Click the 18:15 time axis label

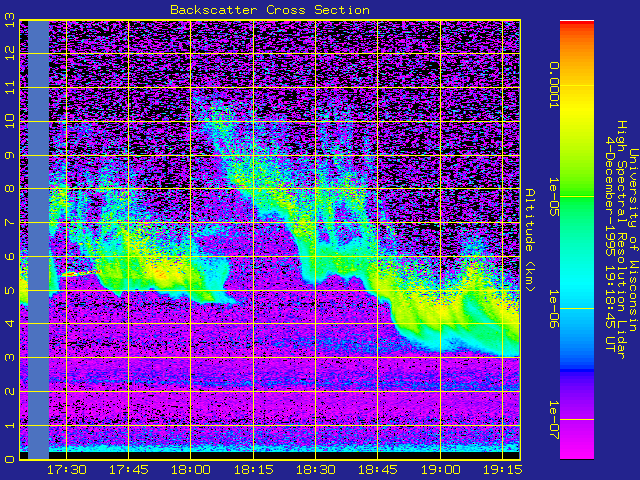click(x=253, y=470)
